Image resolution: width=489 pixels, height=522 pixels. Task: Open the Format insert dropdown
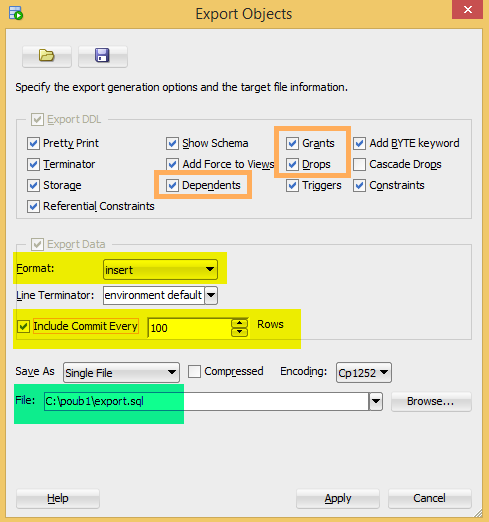(x=160, y=270)
